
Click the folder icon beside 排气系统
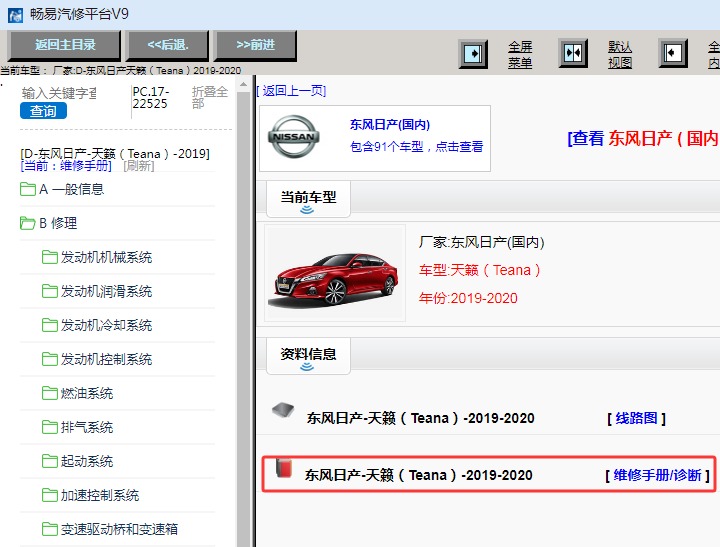tap(50, 427)
